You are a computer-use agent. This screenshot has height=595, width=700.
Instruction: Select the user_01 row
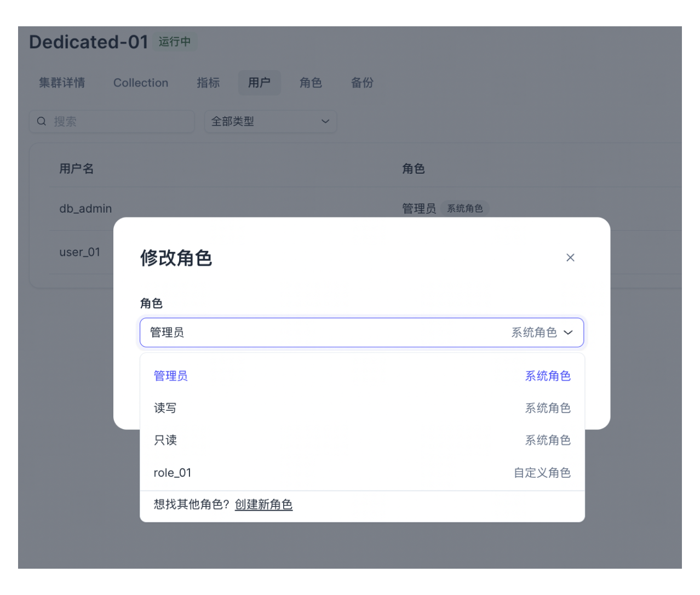pyautogui.click(x=79, y=251)
